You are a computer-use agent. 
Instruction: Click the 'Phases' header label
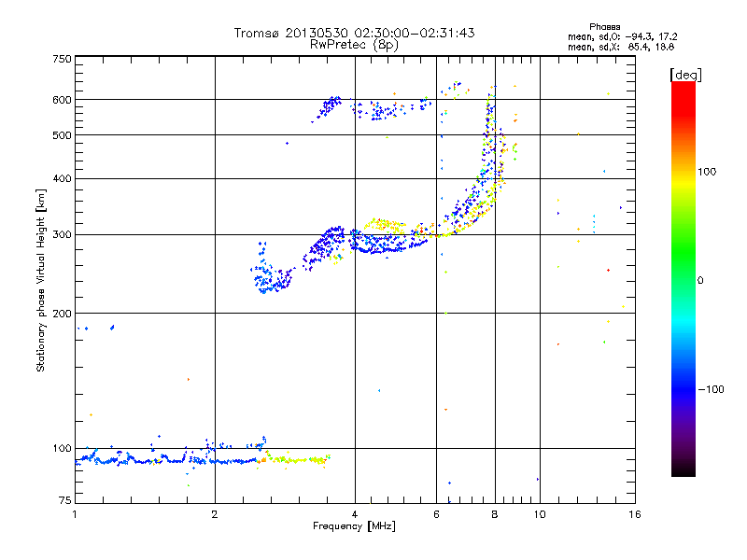coord(604,27)
